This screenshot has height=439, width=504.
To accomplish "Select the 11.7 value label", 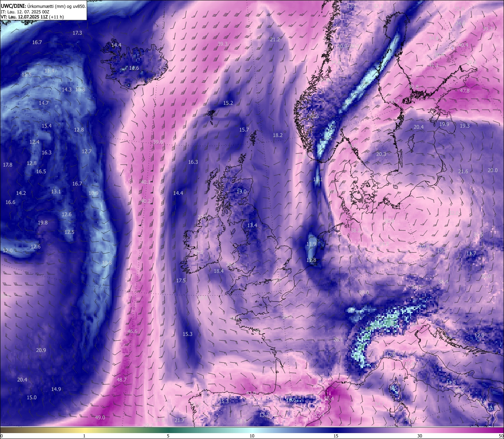I will point(471,254).
